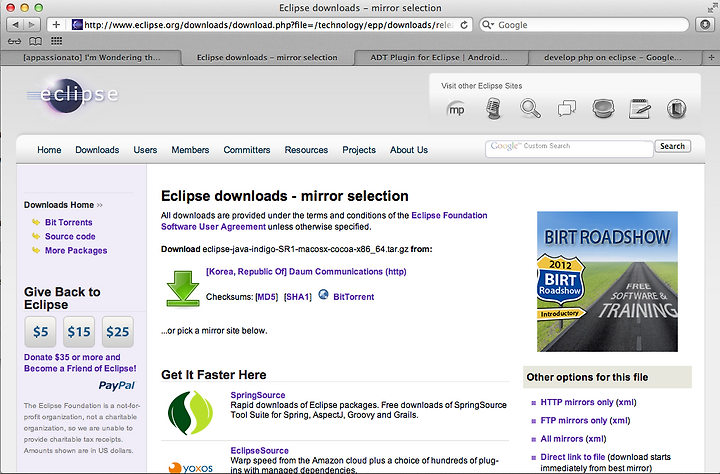Open the All mirrors link

click(562, 439)
